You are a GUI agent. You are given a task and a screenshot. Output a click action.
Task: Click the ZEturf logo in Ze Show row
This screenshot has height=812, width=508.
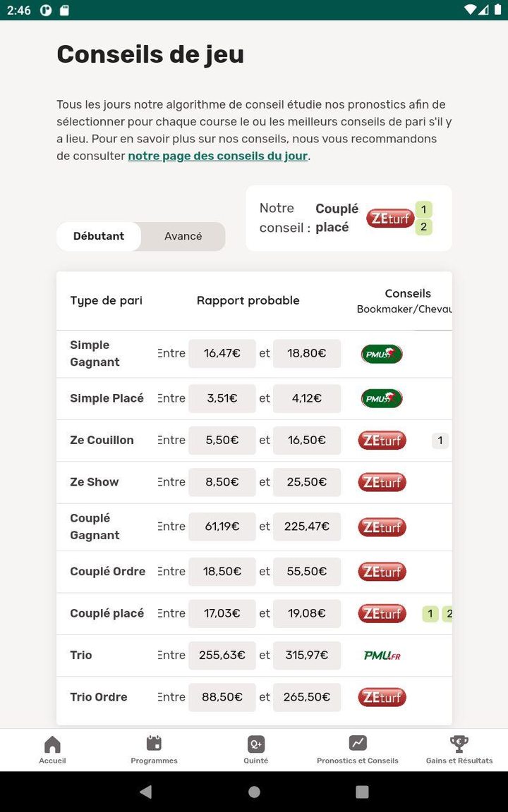pos(382,483)
